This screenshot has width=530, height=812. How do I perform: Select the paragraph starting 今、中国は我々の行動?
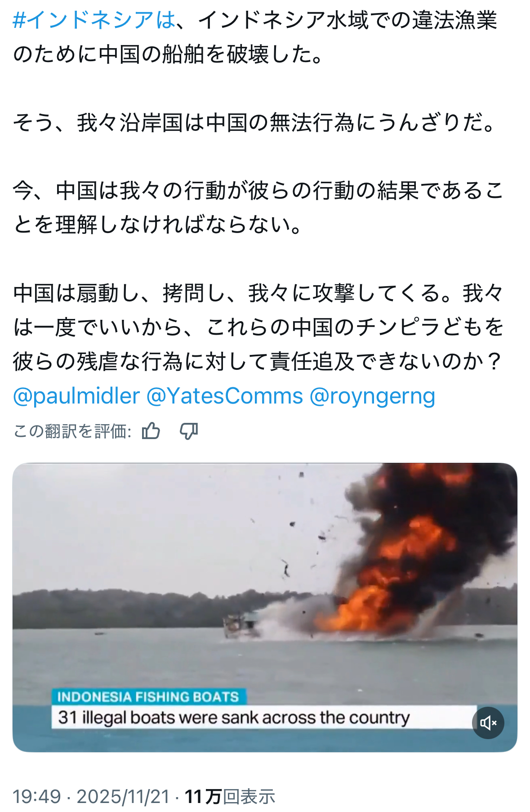(x=258, y=207)
